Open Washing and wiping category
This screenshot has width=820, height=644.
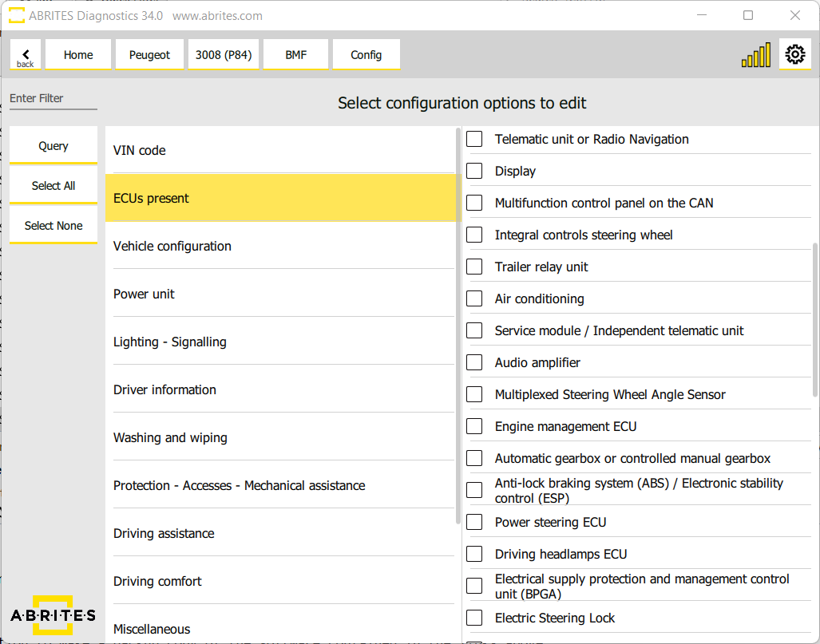coord(283,437)
